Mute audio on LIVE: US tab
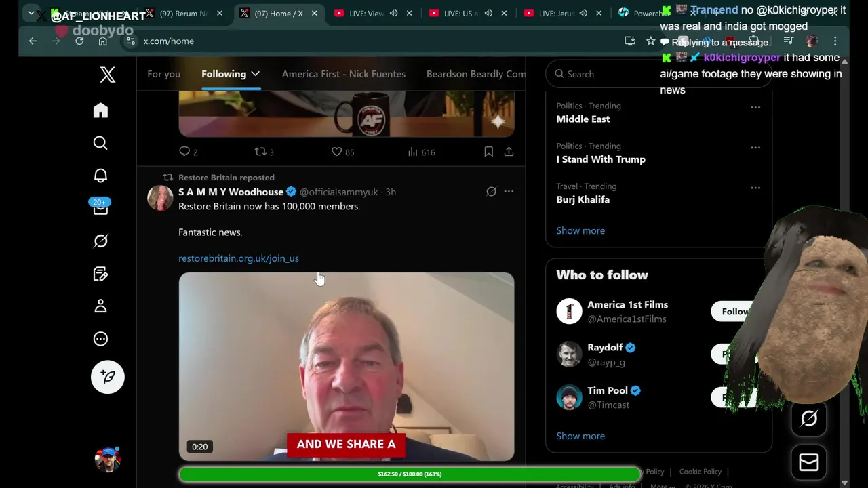This screenshot has width=868, height=488. 488,13
